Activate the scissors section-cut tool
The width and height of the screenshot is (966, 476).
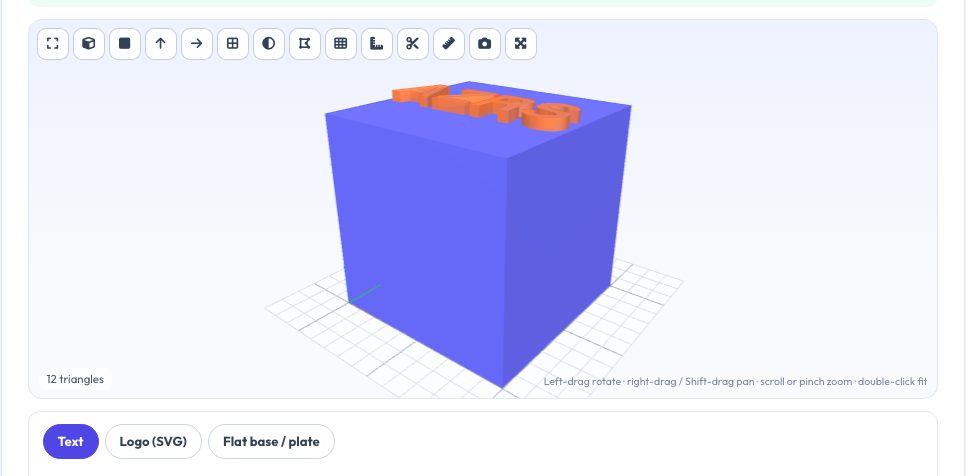point(413,44)
